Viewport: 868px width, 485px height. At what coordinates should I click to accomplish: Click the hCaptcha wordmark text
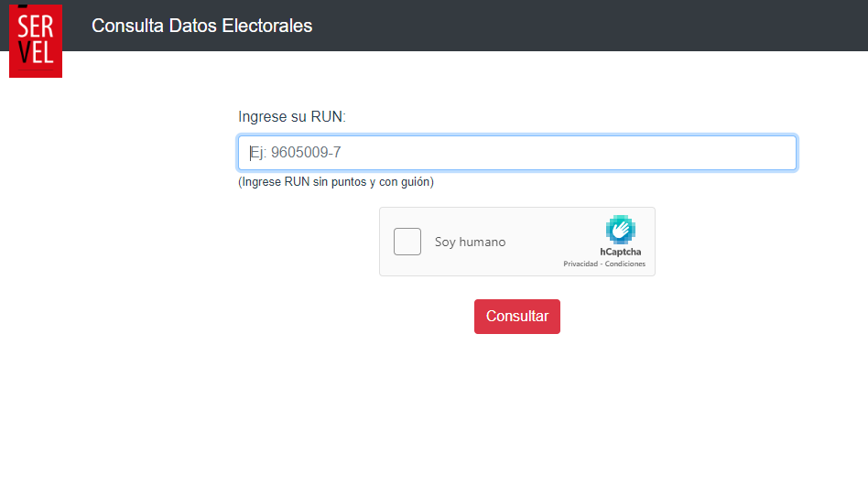621,252
